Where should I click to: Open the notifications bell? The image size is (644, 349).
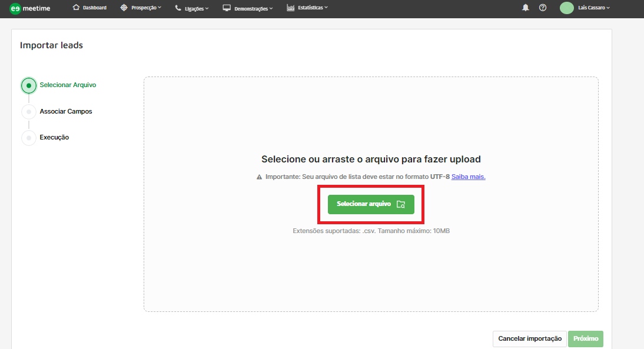pos(526,8)
